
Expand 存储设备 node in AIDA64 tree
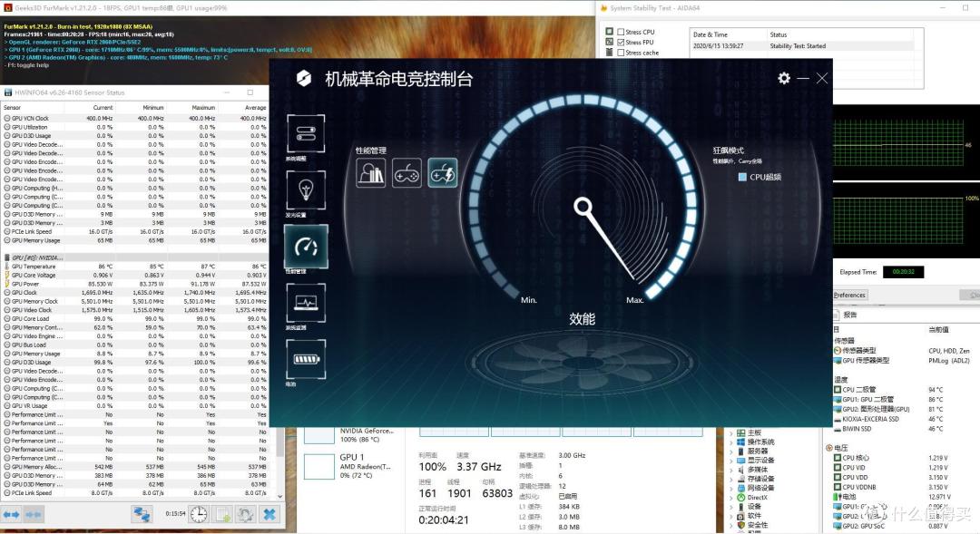tap(732, 479)
